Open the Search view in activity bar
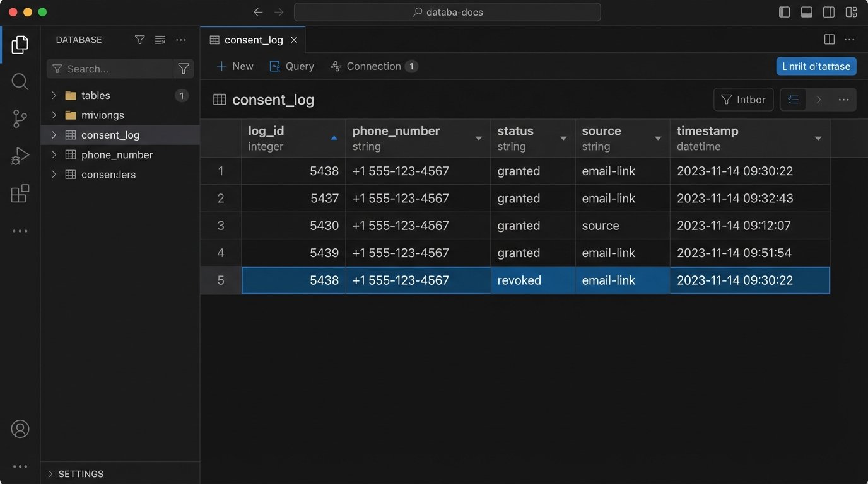This screenshot has width=868, height=484. point(20,81)
